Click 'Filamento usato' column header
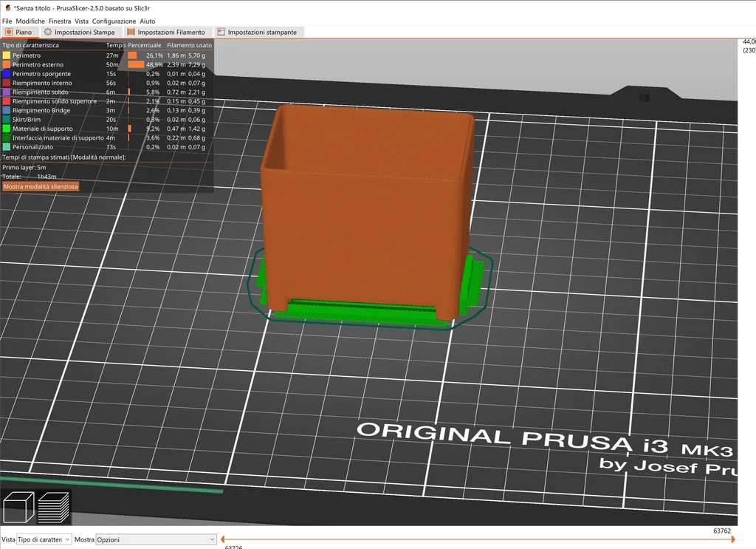The image size is (756, 549). (190, 45)
